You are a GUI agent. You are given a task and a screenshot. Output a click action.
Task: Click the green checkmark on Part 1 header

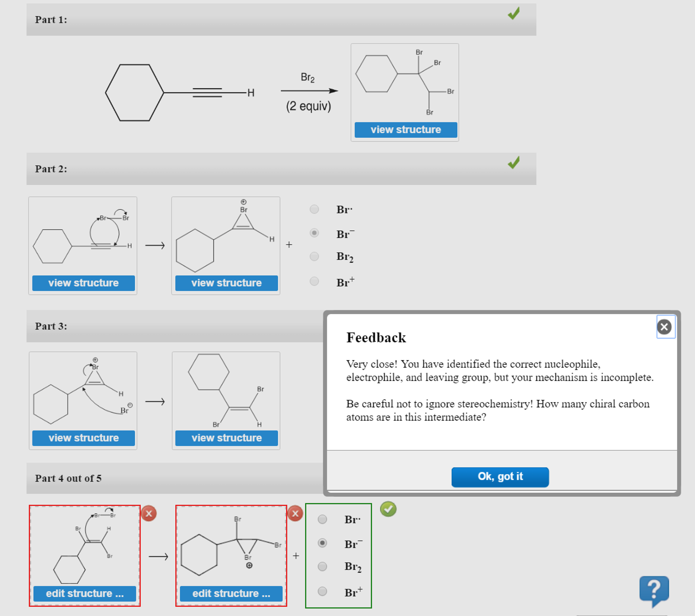514,14
